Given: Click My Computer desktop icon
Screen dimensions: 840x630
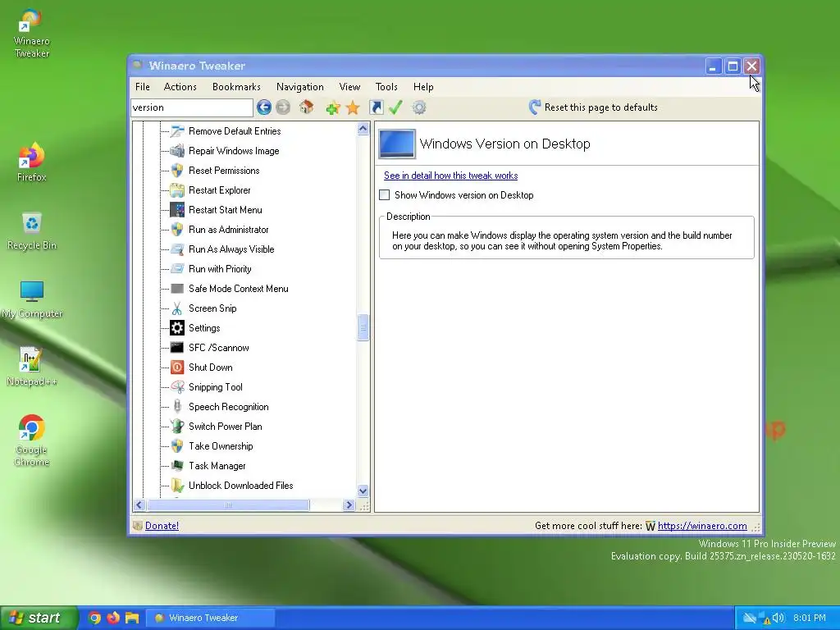Looking at the screenshot, I should [x=32, y=299].
